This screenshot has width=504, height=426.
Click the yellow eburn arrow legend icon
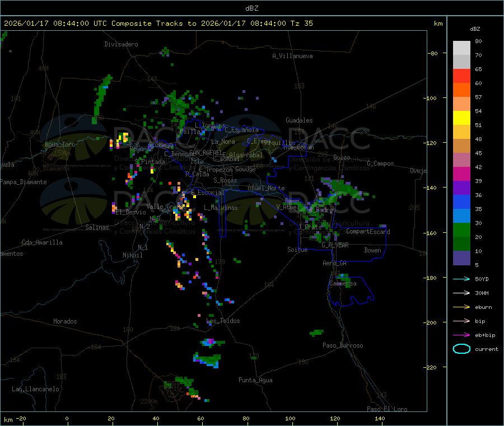pos(461,307)
